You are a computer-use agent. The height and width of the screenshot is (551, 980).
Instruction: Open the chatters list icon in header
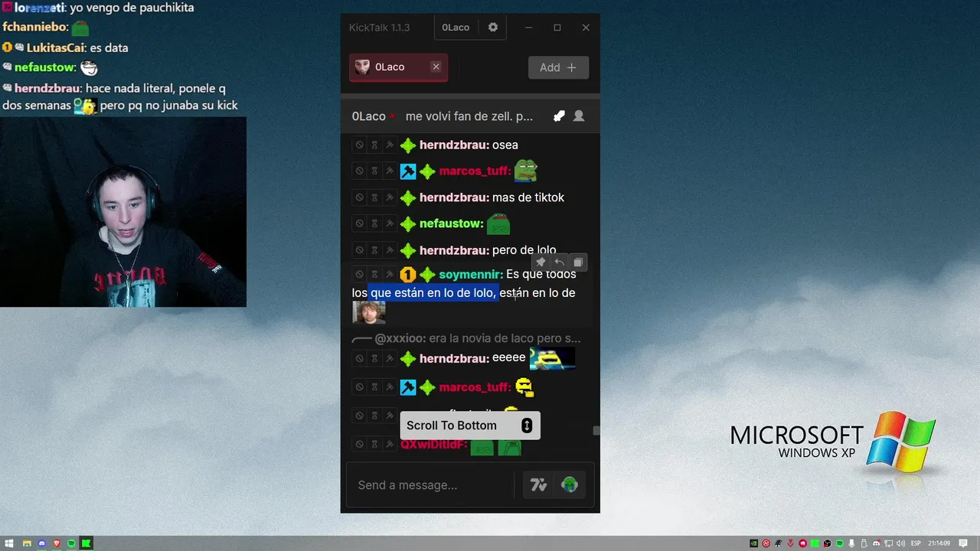point(579,116)
